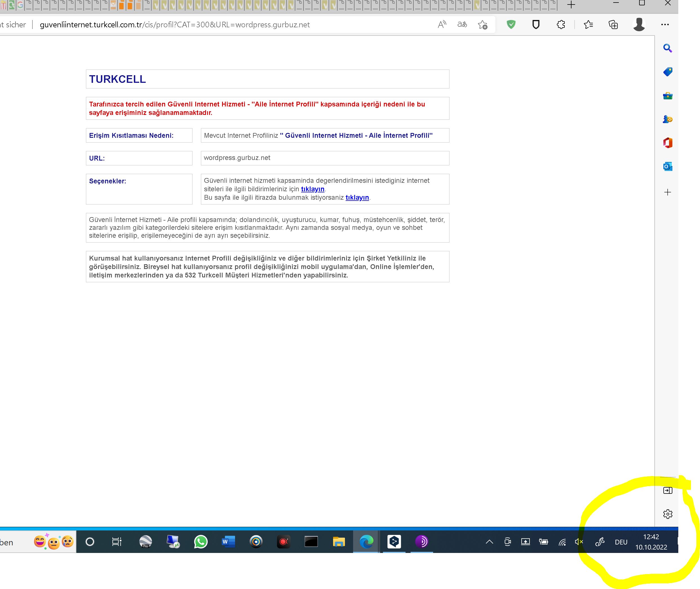The width and height of the screenshot is (700, 589).
Task: Open the Wi-Fi network tray icon
Action: pyautogui.click(x=562, y=542)
